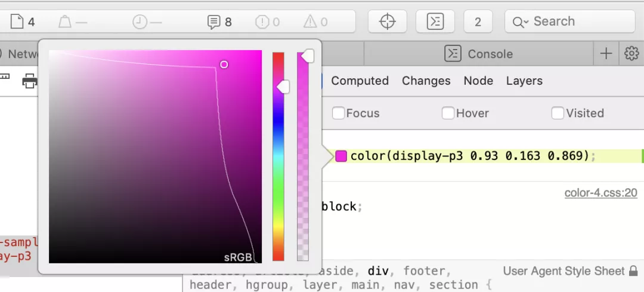
Task: Click the button labeled 2
Action: (478, 21)
